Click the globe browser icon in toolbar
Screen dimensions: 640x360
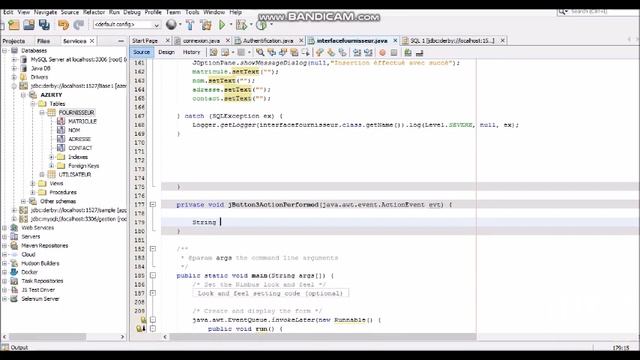171,25
